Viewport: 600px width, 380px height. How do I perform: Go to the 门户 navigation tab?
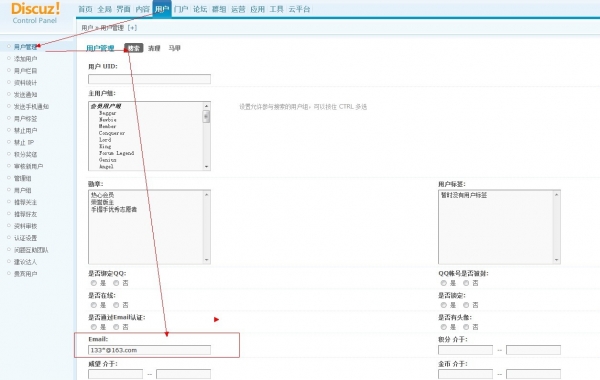[x=181, y=9]
